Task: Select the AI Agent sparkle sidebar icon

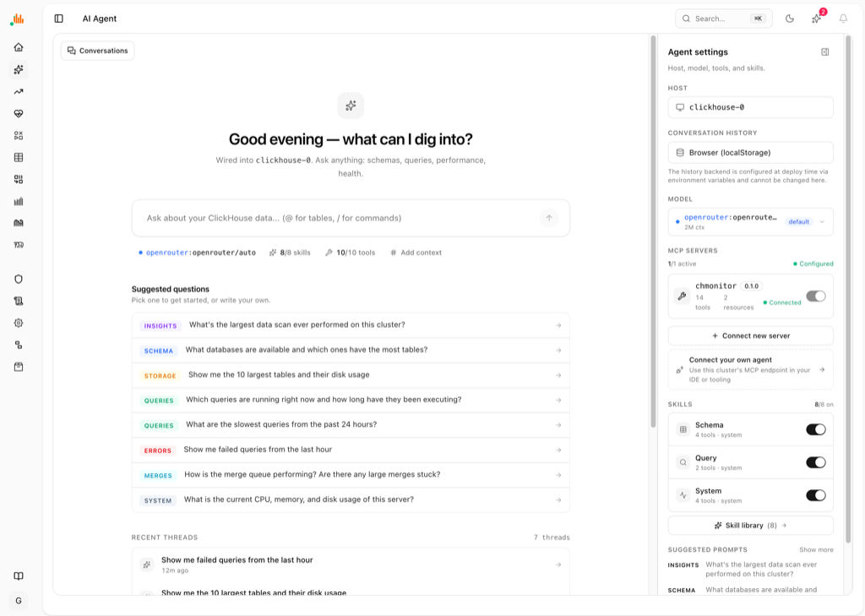Action: pos(19,69)
